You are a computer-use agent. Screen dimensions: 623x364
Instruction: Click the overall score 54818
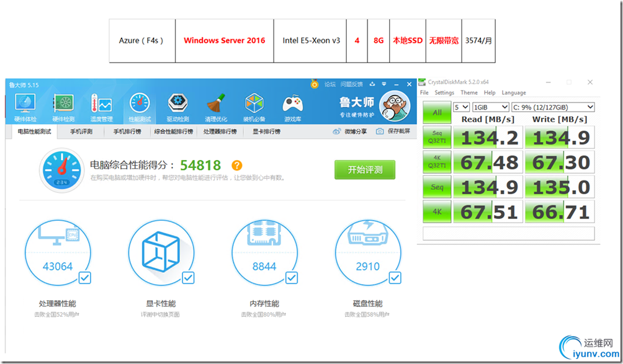pyautogui.click(x=200, y=165)
